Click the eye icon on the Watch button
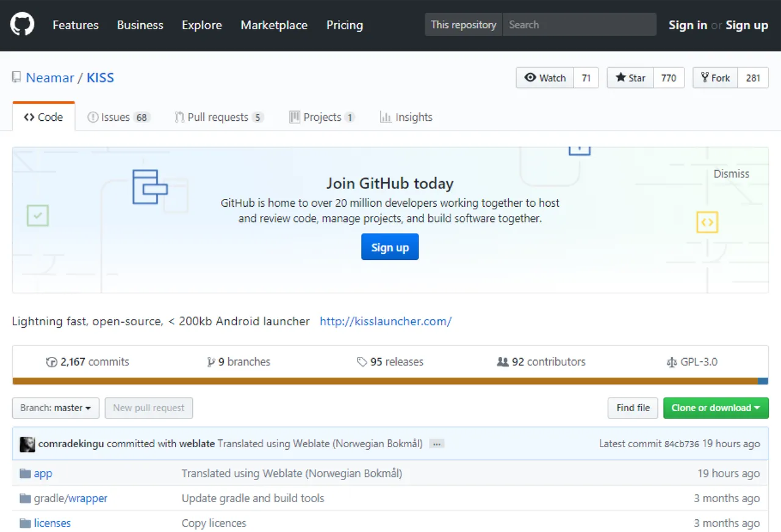Screen dimensions: 781x532 [530, 77]
